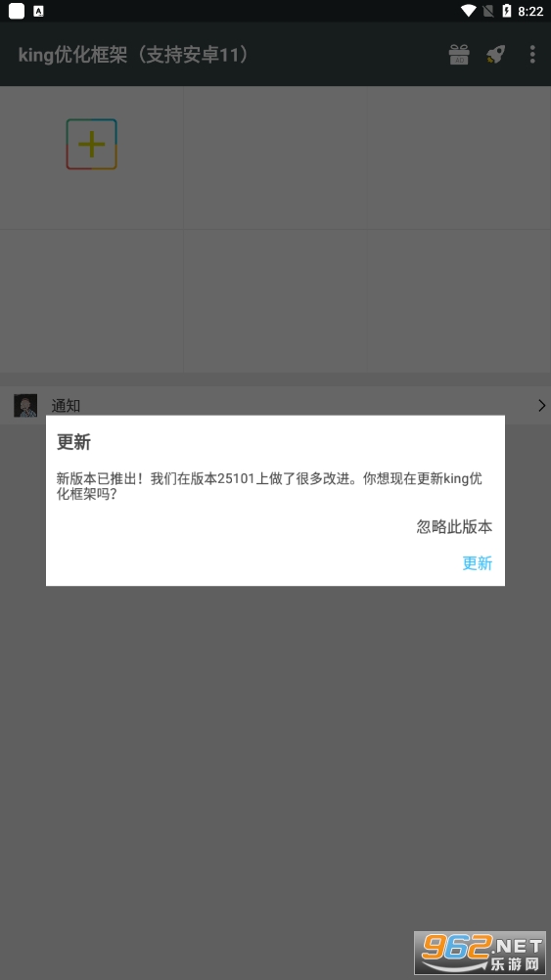
Task: Tap the 更新 dialog title
Action: coord(73,442)
